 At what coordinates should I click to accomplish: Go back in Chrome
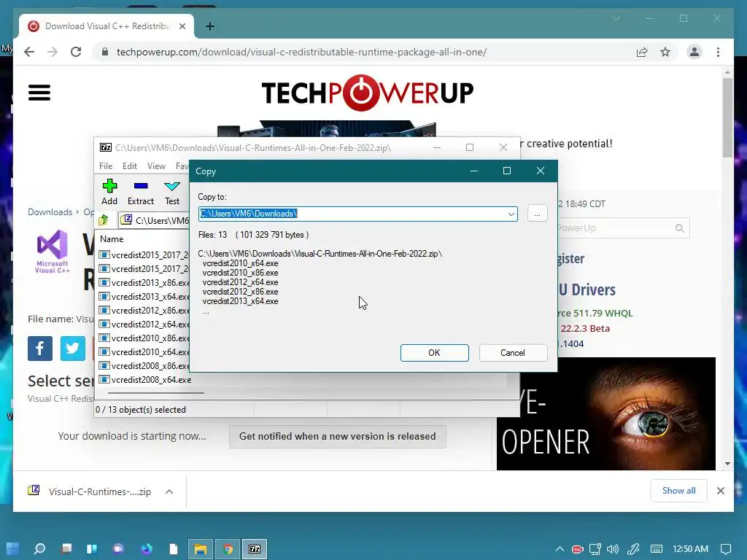click(29, 52)
